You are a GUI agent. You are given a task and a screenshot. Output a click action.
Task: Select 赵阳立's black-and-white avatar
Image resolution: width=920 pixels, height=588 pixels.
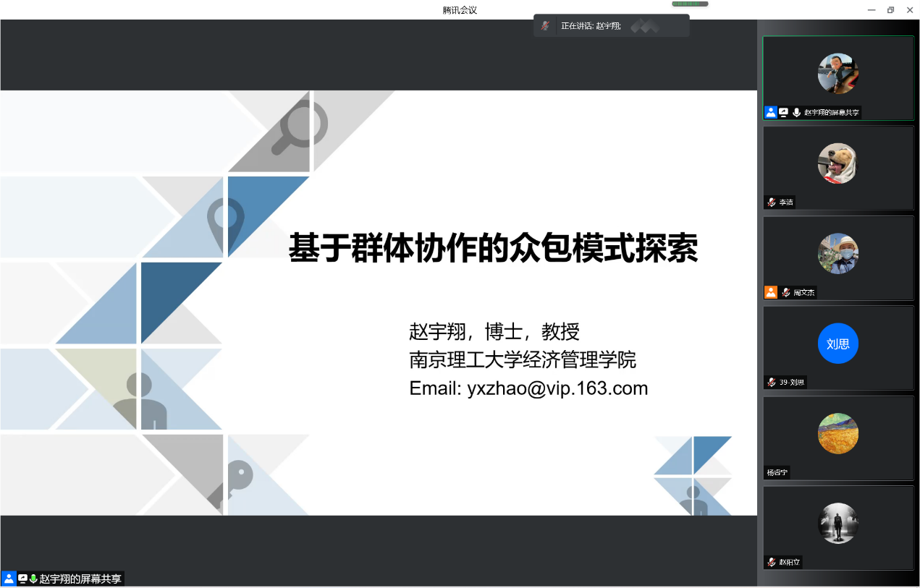pos(837,523)
